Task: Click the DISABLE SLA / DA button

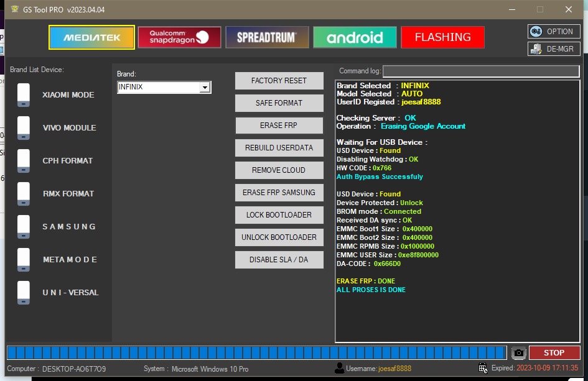Action: point(279,260)
